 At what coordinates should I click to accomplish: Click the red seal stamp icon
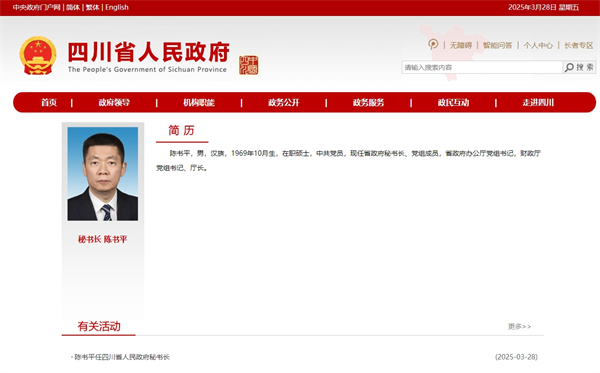click(x=248, y=65)
